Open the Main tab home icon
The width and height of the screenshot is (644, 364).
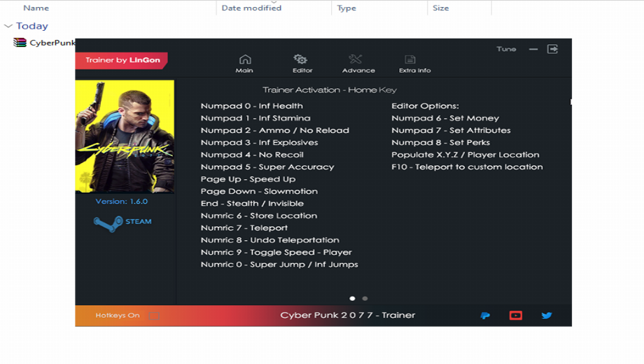click(x=245, y=59)
